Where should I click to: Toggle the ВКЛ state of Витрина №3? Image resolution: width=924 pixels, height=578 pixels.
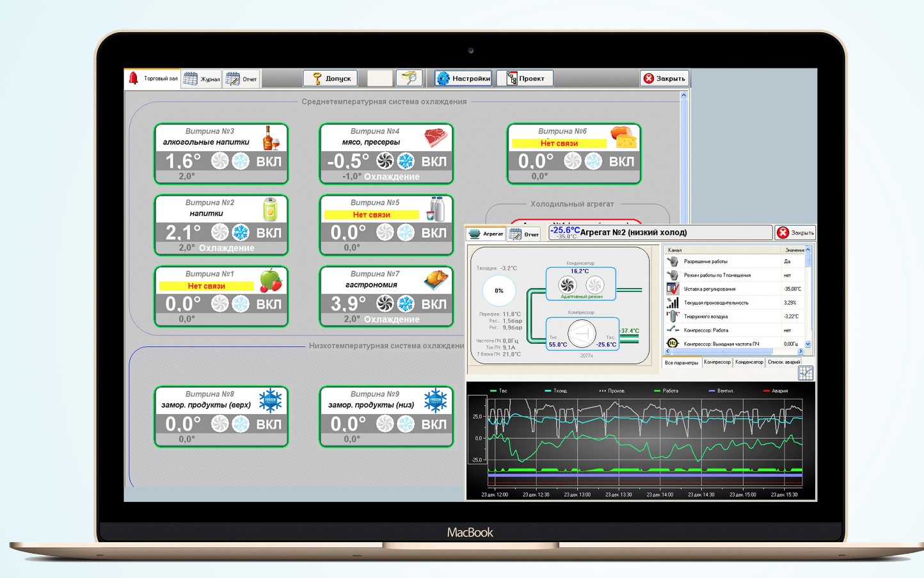point(269,161)
